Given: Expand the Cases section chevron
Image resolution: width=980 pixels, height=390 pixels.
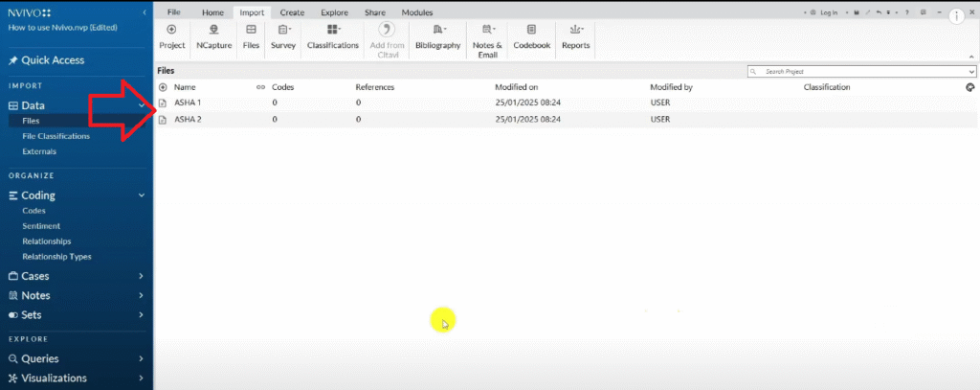Looking at the screenshot, I should tap(142, 276).
